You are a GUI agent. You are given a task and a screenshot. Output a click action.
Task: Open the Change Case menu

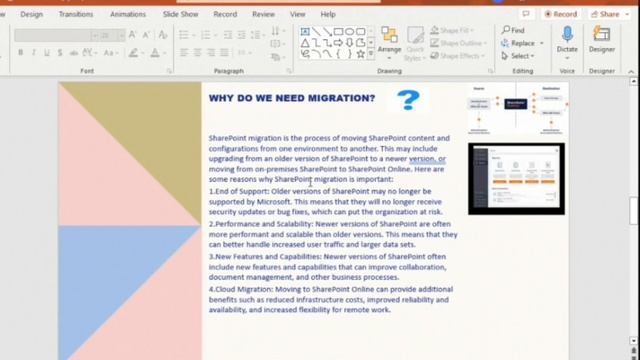click(111, 53)
